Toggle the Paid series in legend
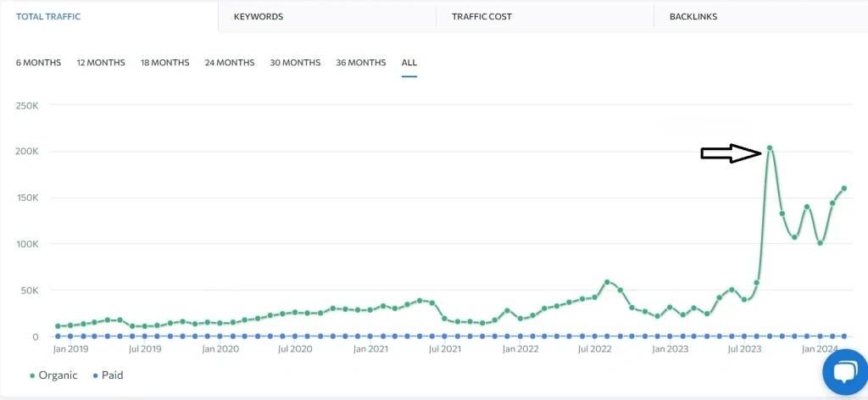Screen dimensions: 868x400 point(108,375)
